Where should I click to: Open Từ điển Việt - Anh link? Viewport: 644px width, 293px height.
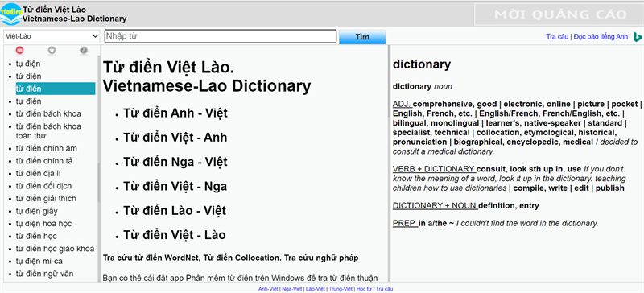pos(175,138)
